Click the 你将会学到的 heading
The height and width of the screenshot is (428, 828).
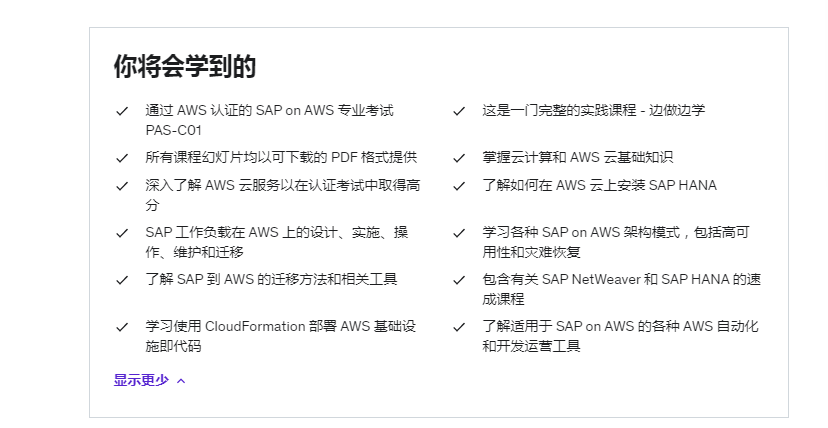(x=185, y=66)
